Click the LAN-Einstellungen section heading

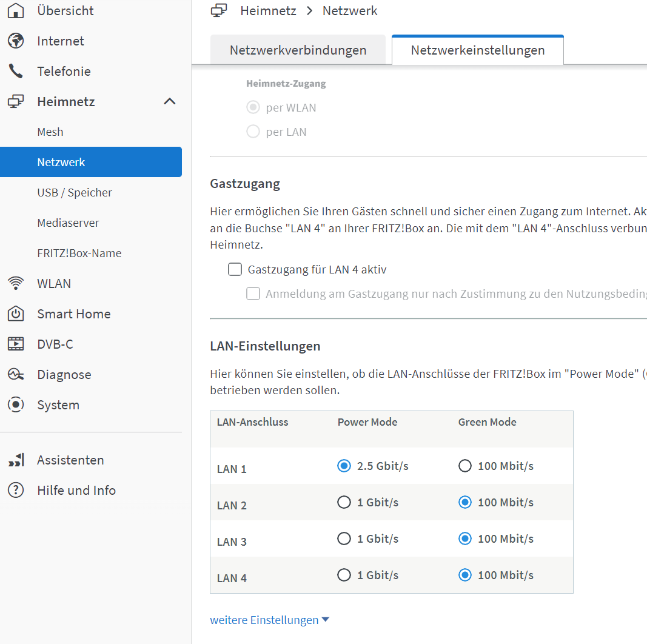point(266,346)
